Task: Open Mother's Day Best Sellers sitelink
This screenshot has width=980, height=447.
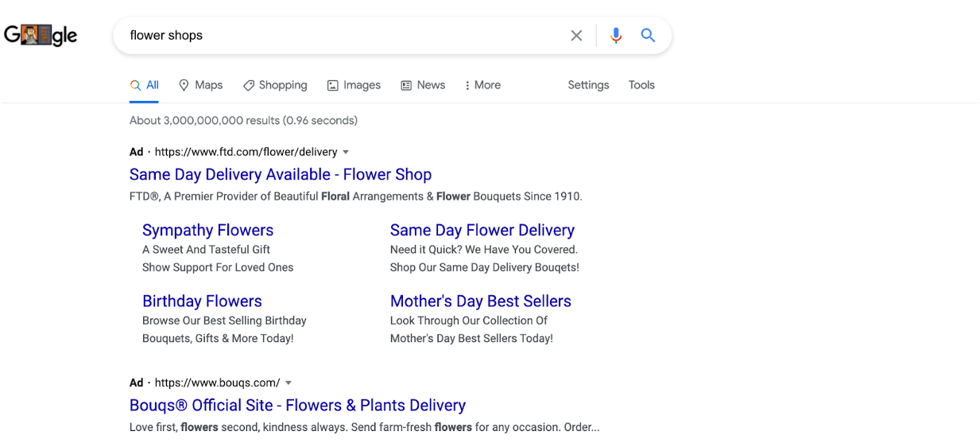Action: pyautogui.click(x=481, y=301)
